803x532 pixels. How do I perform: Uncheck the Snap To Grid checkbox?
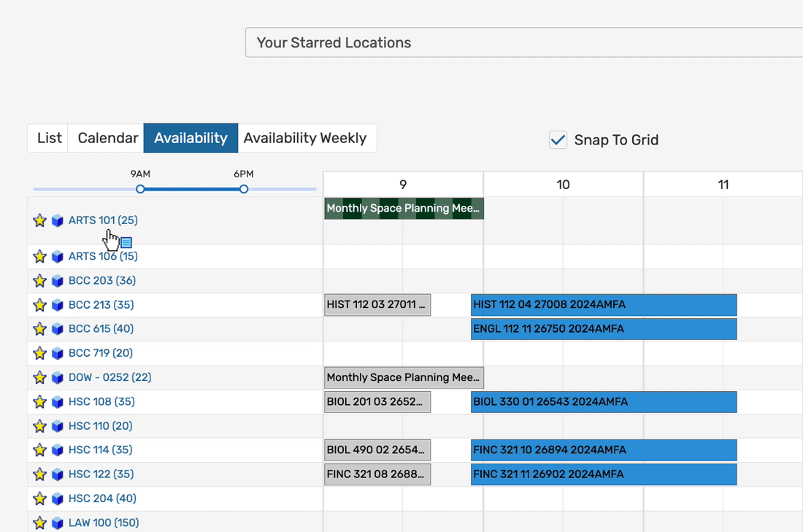[x=558, y=140]
